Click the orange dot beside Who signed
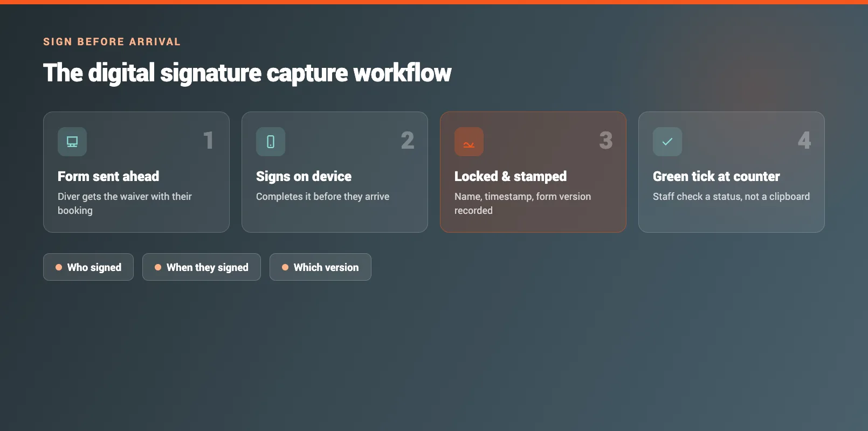The height and width of the screenshot is (431, 868). point(59,267)
